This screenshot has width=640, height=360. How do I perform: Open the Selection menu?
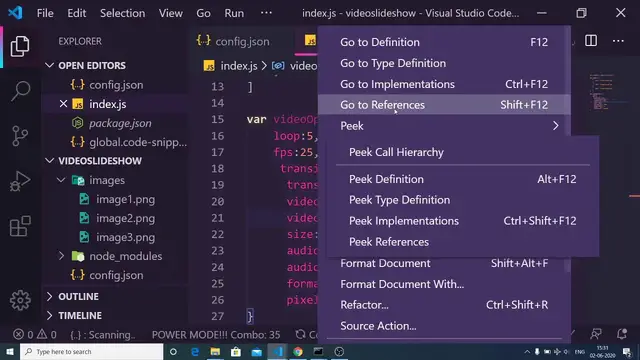tap(122, 13)
